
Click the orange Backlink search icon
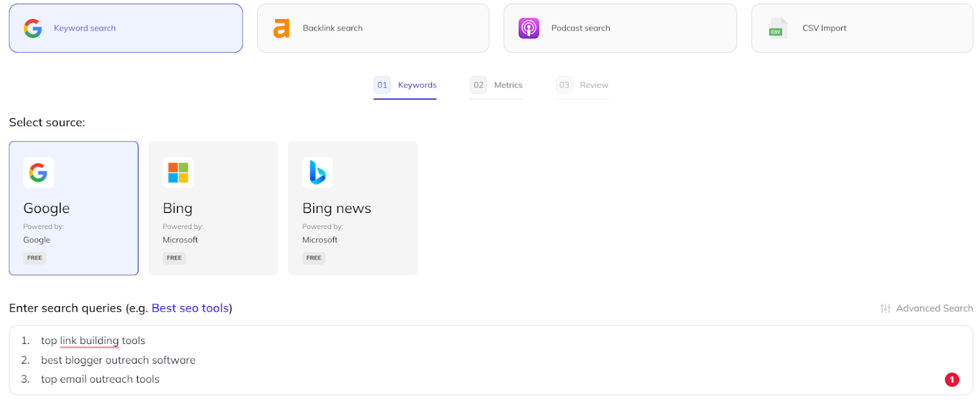[281, 28]
